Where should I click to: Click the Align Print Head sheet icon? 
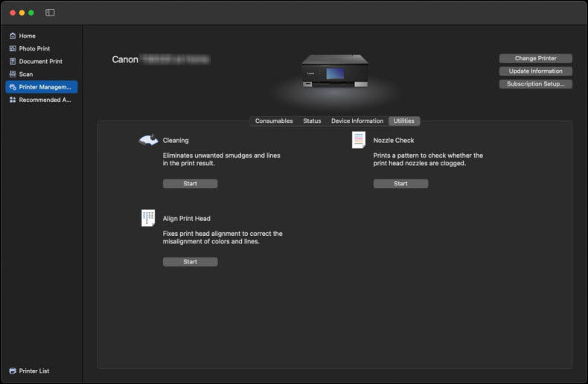coord(148,218)
